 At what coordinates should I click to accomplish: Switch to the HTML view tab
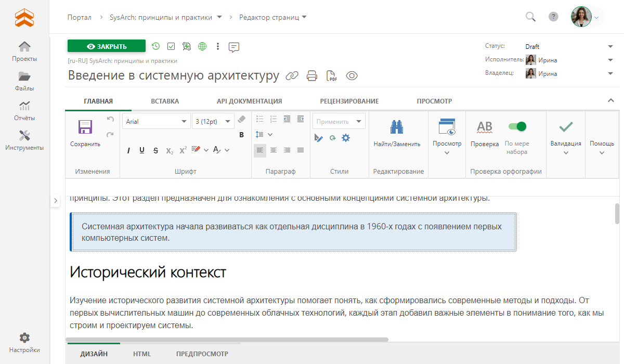pos(142,354)
